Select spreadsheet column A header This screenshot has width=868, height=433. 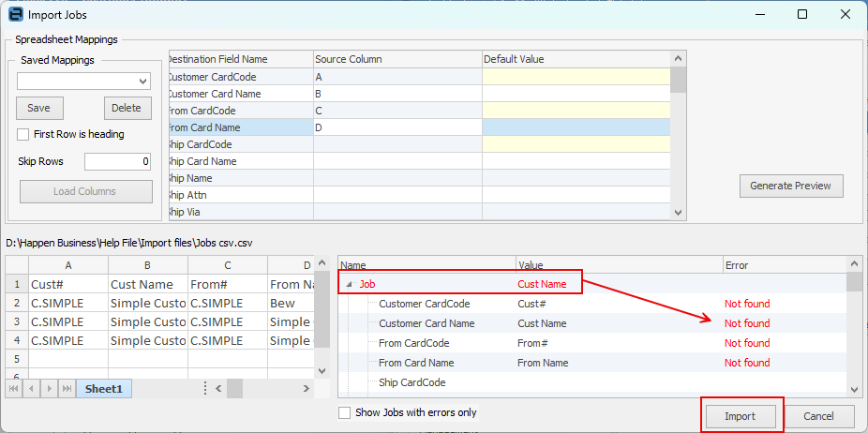(68, 265)
